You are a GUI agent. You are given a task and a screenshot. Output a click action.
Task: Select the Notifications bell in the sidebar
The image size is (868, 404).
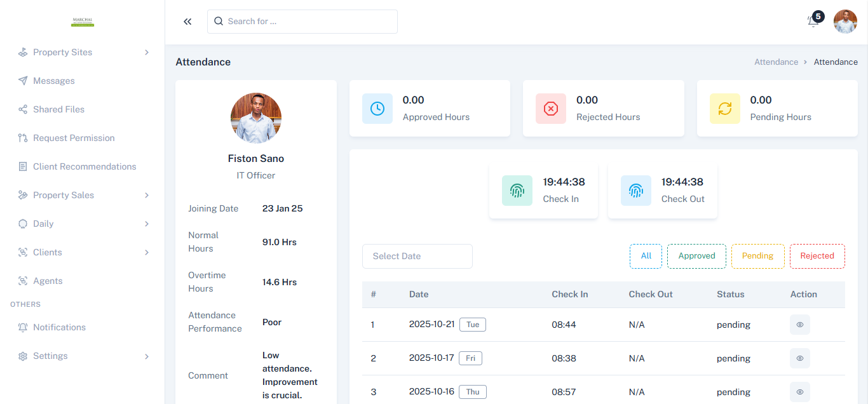point(23,327)
